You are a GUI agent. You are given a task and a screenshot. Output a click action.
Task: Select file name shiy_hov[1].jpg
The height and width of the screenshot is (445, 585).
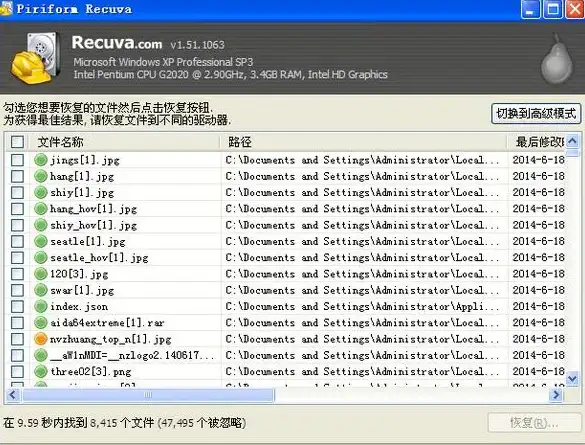click(93, 225)
